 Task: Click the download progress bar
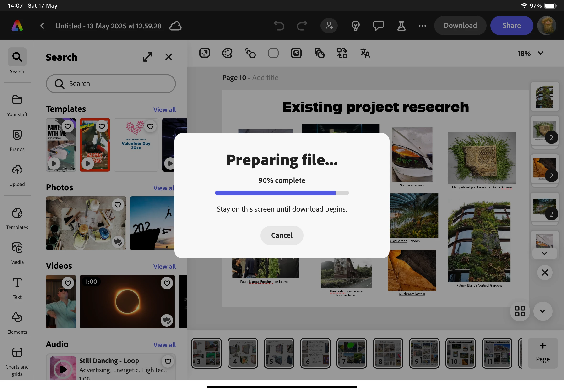tap(282, 193)
